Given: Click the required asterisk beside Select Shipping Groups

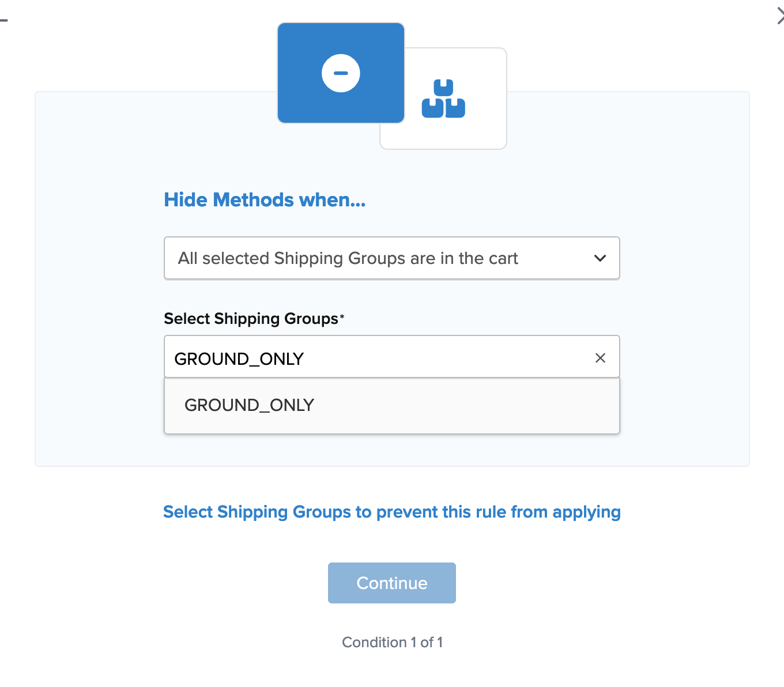Looking at the screenshot, I should tap(342, 316).
